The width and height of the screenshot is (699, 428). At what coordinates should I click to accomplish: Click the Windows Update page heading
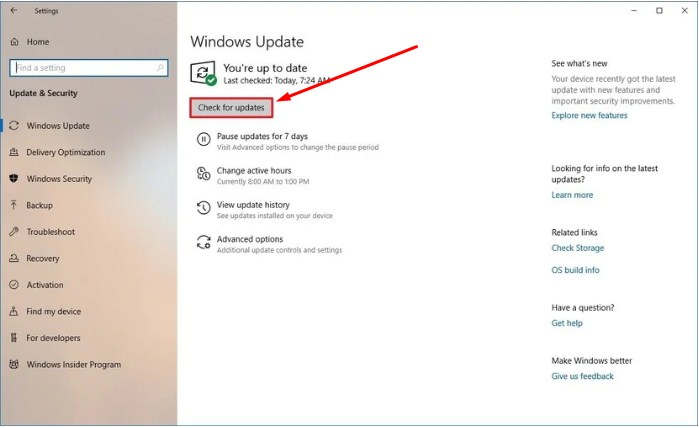coord(247,42)
